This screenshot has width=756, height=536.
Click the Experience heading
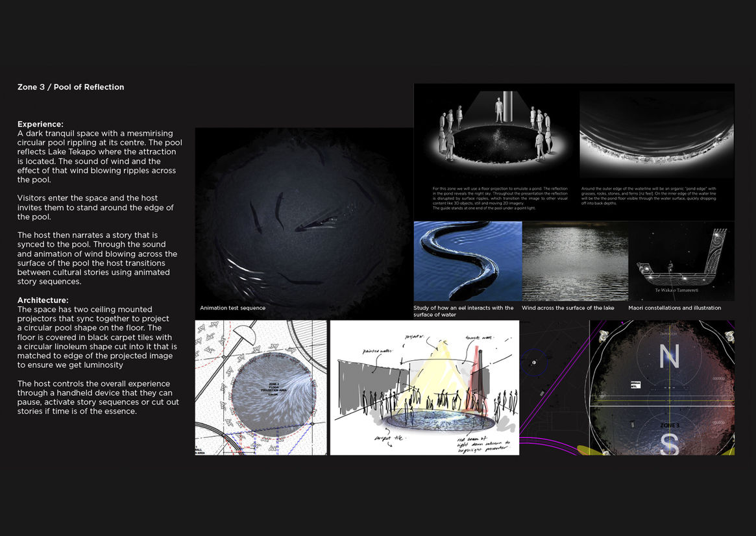40,124
